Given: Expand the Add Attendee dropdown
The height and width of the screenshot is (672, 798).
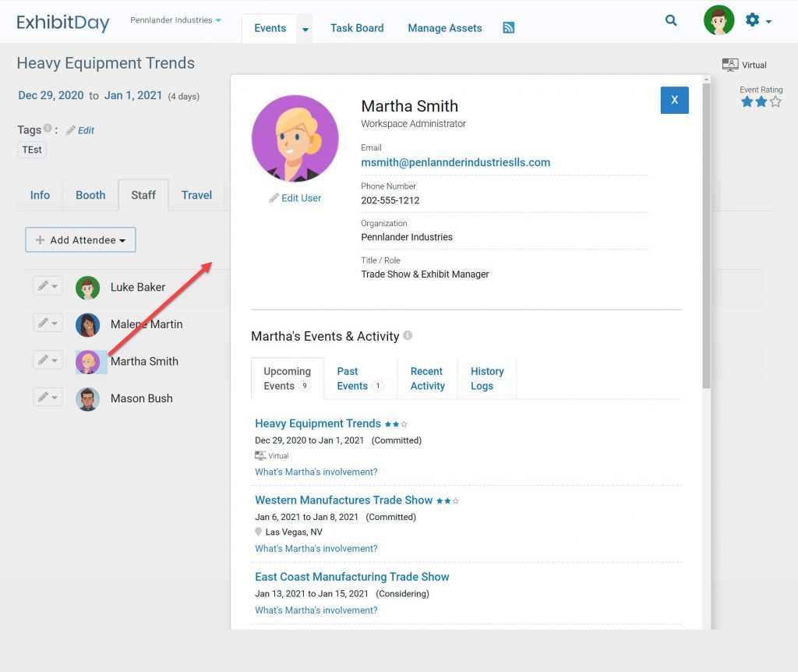Looking at the screenshot, I should [x=80, y=239].
